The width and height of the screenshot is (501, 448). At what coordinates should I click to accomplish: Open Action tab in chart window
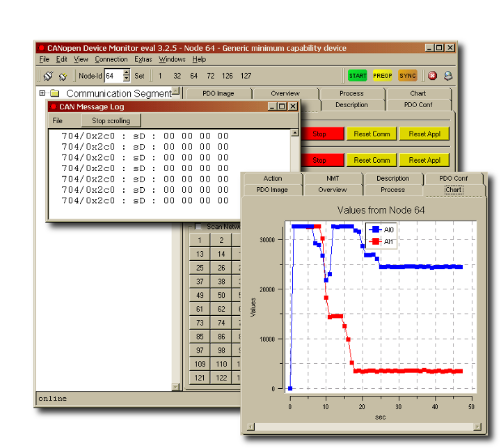pos(273,178)
